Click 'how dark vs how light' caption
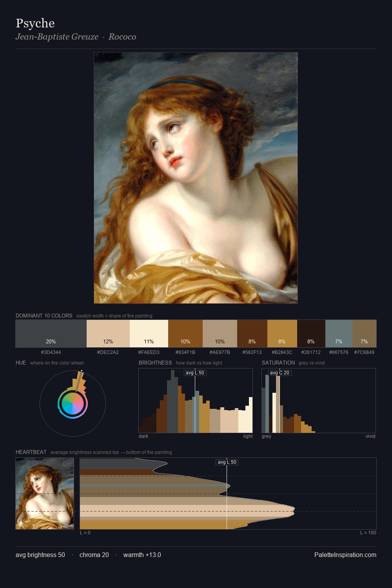 199,363
